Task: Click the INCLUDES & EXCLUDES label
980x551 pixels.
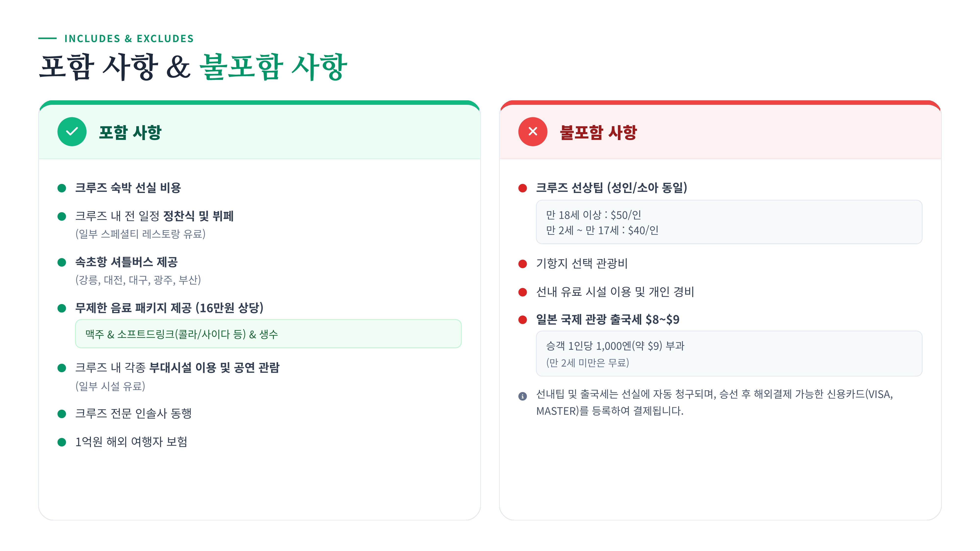Action: pyautogui.click(x=129, y=38)
